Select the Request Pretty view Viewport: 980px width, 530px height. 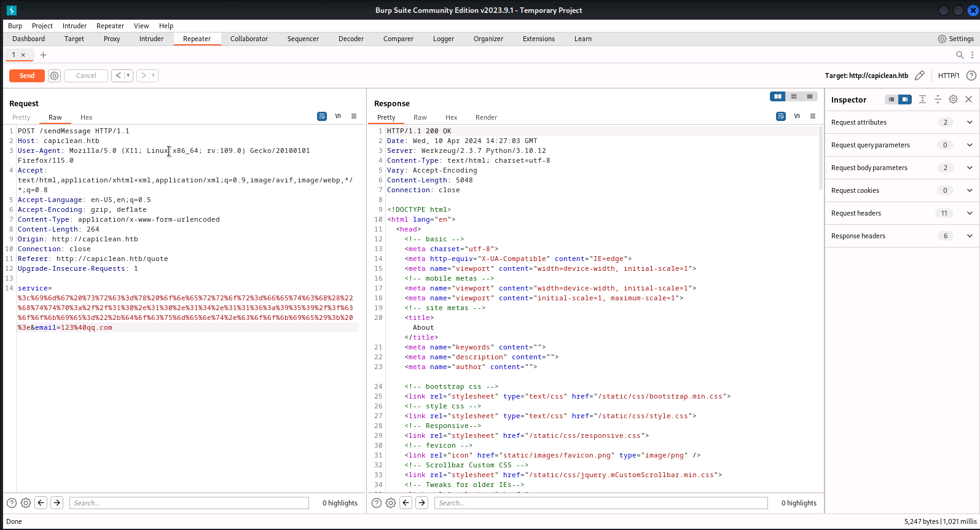tap(22, 117)
